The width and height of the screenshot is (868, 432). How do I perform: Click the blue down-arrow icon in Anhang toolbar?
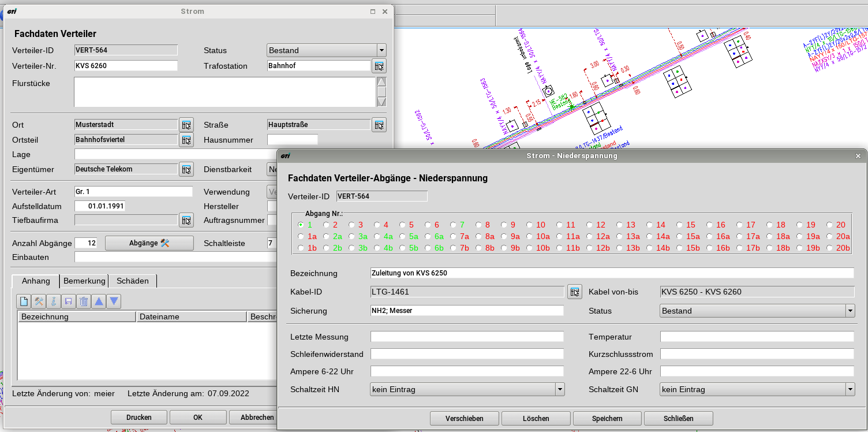click(x=114, y=301)
